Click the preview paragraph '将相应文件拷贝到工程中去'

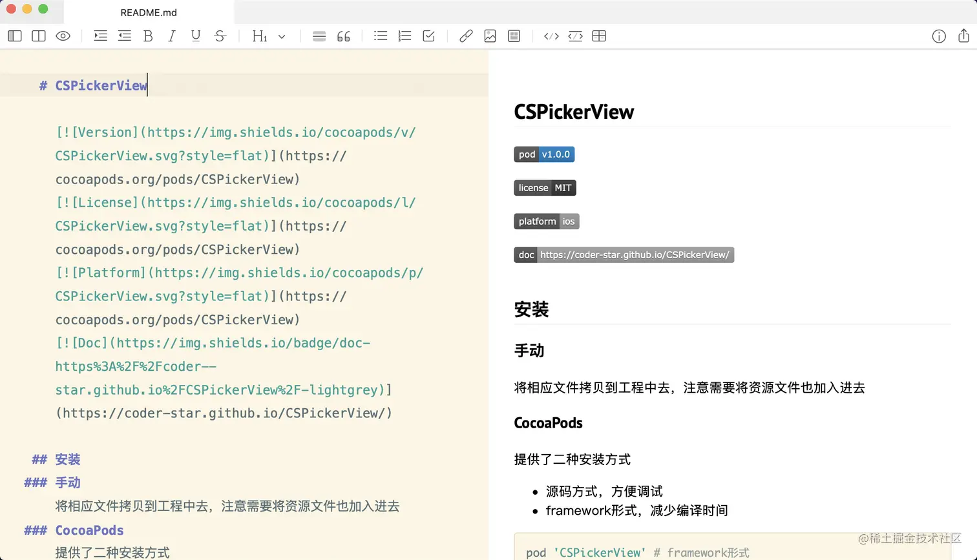click(x=689, y=388)
